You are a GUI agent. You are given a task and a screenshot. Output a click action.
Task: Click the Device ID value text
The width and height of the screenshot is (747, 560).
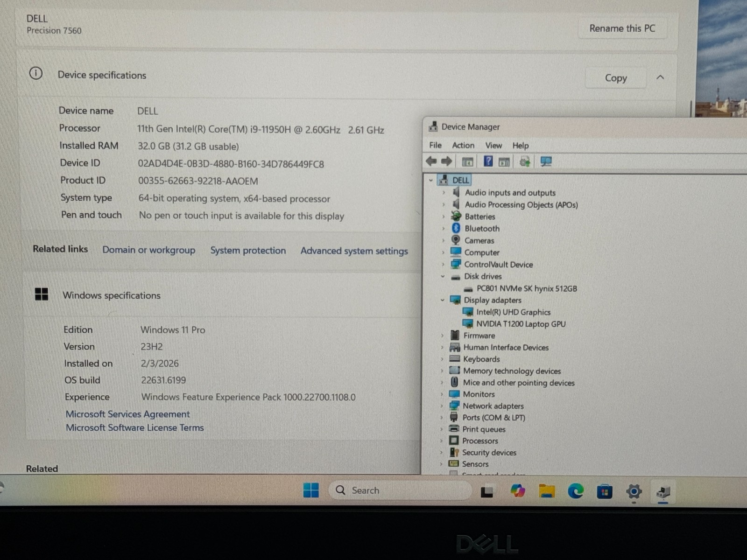point(231,164)
